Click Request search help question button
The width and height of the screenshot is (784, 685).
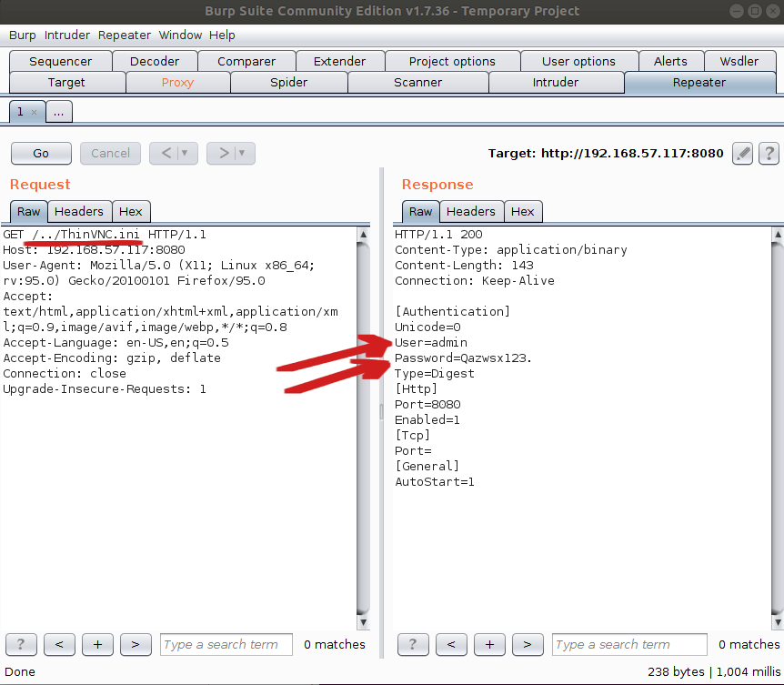21,644
